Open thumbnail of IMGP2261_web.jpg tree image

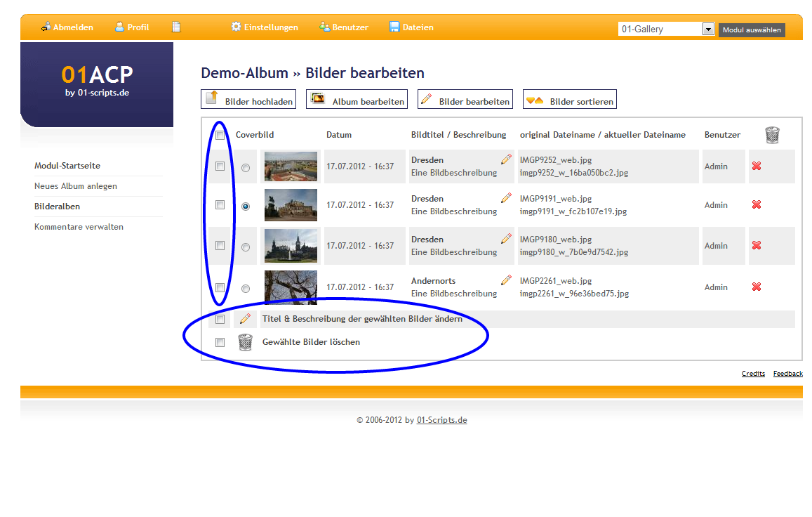pos(291,287)
